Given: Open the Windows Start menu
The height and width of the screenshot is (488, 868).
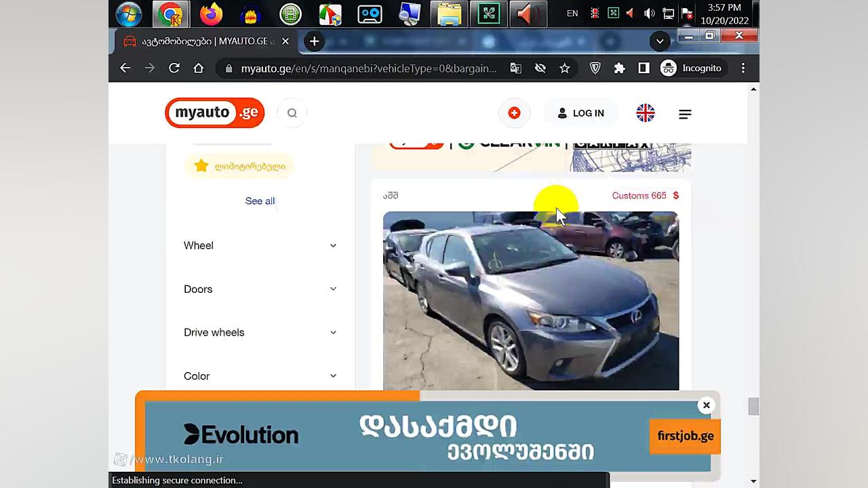Looking at the screenshot, I should (x=128, y=14).
